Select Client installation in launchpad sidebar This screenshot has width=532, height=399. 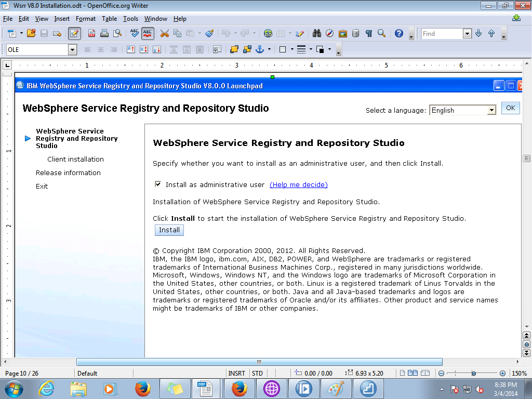pyautogui.click(x=75, y=159)
